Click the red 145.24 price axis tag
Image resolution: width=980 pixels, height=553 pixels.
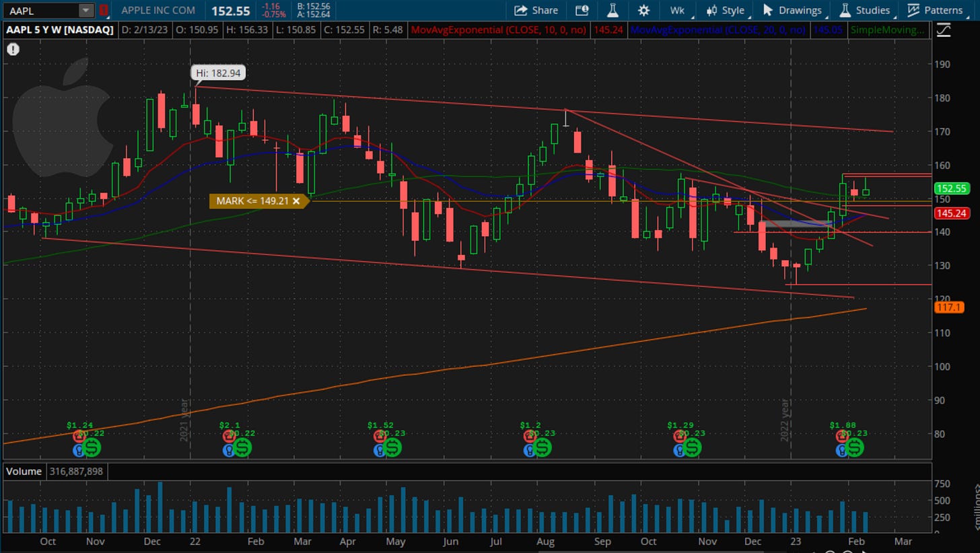[x=952, y=213]
